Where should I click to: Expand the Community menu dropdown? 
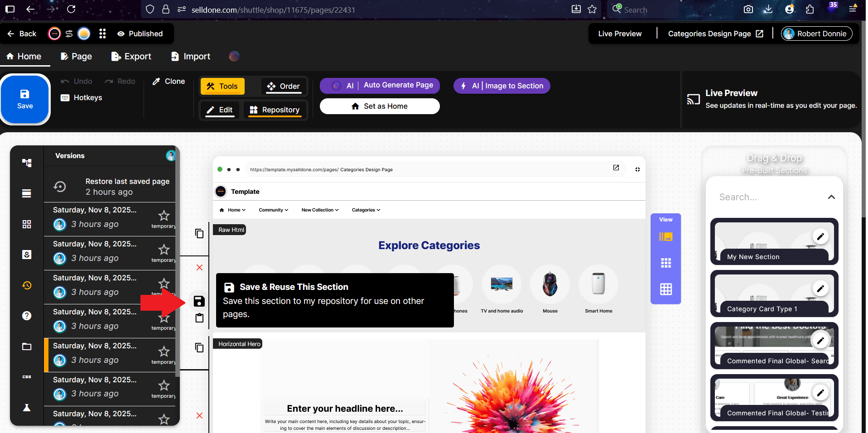coord(274,210)
